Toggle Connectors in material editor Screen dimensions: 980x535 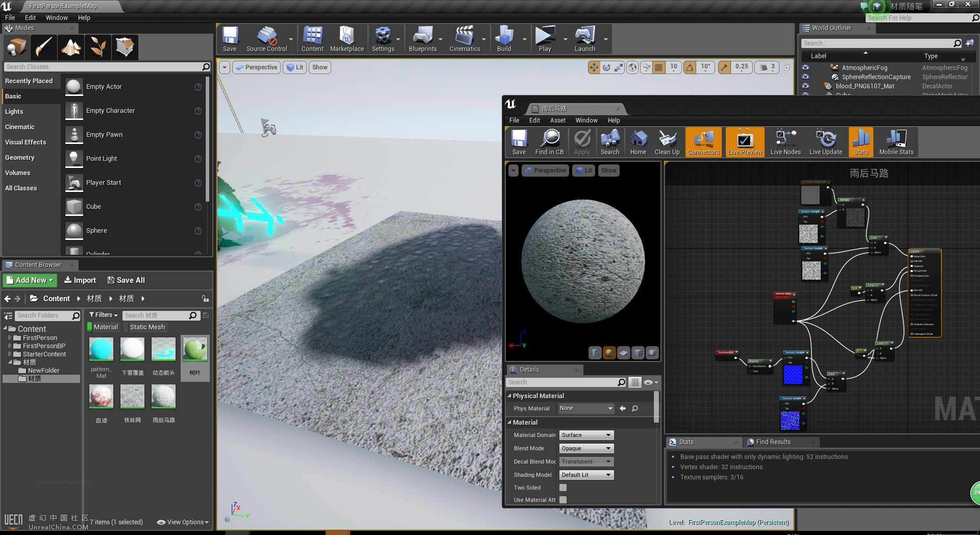point(703,142)
